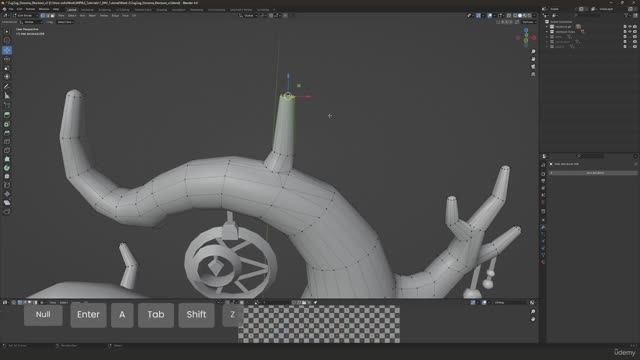
Task: Open the outliner filter dropdown
Action: tap(627, 16)
